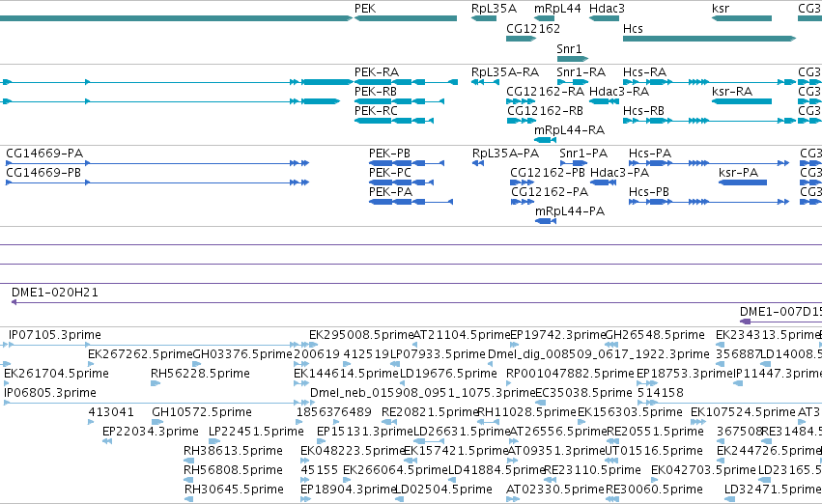Click the GH03376.5prime EST label
The height and width of the screenshot is (504, 822).
(242, 354)
